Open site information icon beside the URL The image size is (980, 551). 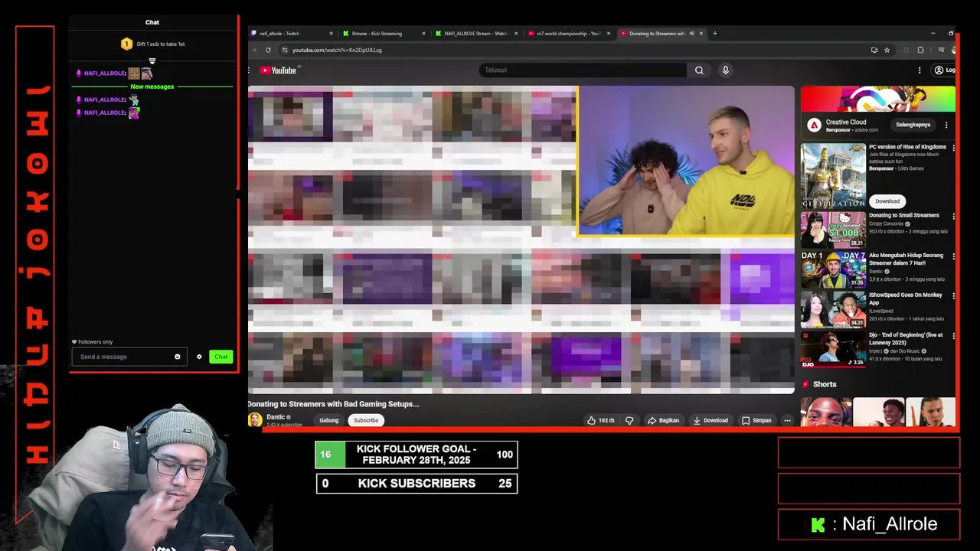click(x=285, y=50)
